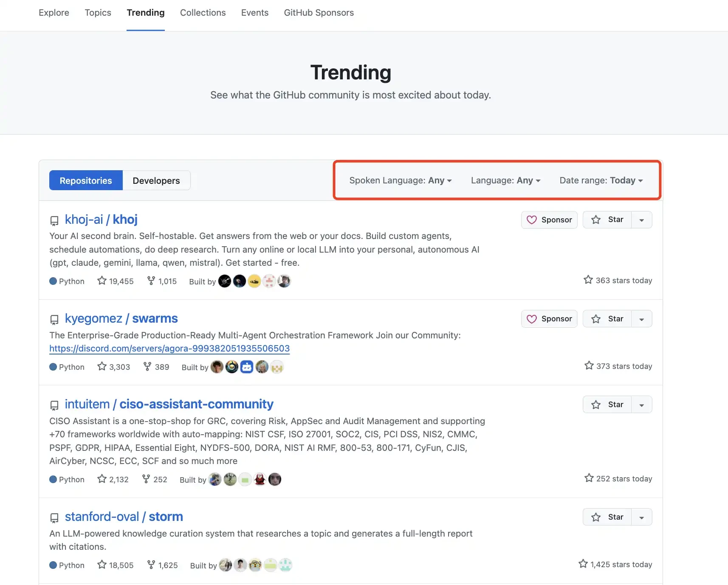The height and width of the screenshot is (585, 728).
Task: Click the fork icon next to 1,015
Action: point(151,281)
